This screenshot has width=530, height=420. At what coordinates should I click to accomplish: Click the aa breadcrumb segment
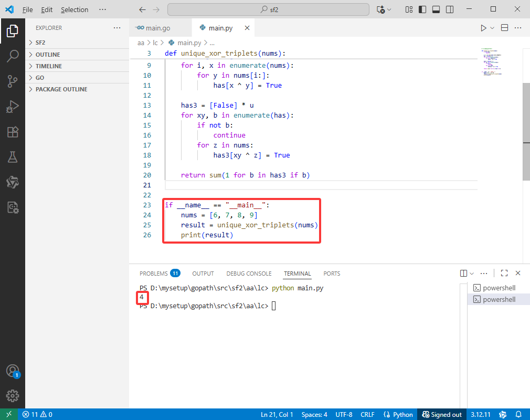[141, 43]
